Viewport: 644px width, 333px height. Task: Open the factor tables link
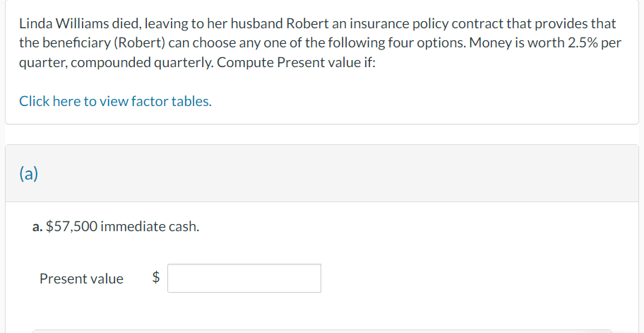tap(115, 101)
